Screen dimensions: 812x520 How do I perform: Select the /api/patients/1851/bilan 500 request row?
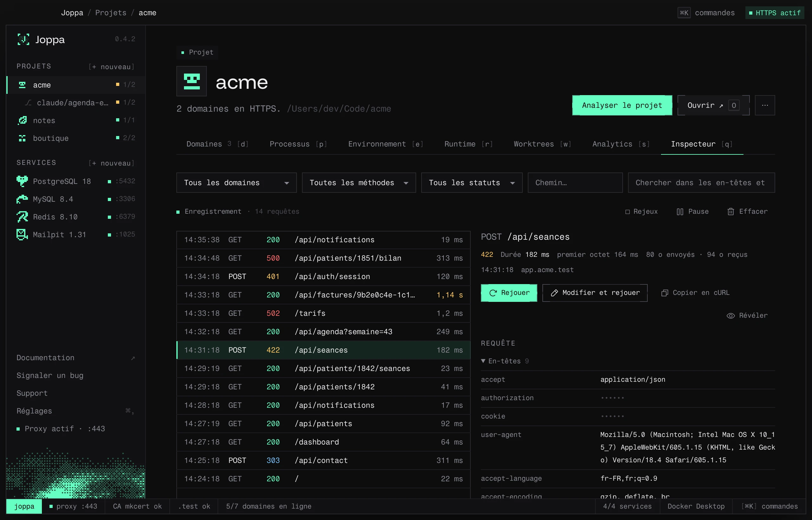pyautogui.click(x=323, y=258)
